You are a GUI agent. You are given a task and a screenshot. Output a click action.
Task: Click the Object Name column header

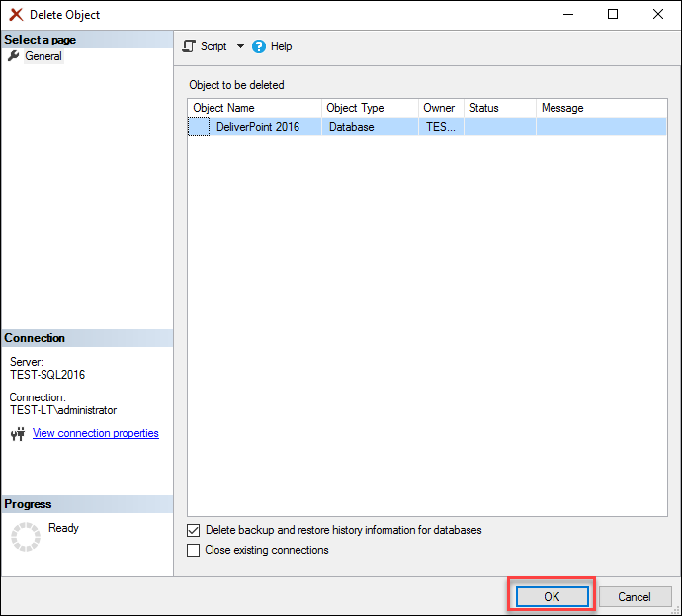[254, 108]
